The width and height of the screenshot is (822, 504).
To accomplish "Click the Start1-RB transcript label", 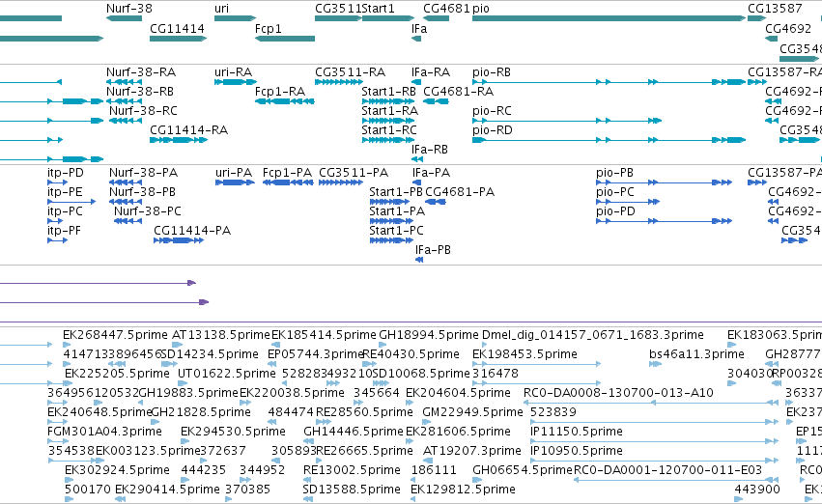I will [389, 91].
